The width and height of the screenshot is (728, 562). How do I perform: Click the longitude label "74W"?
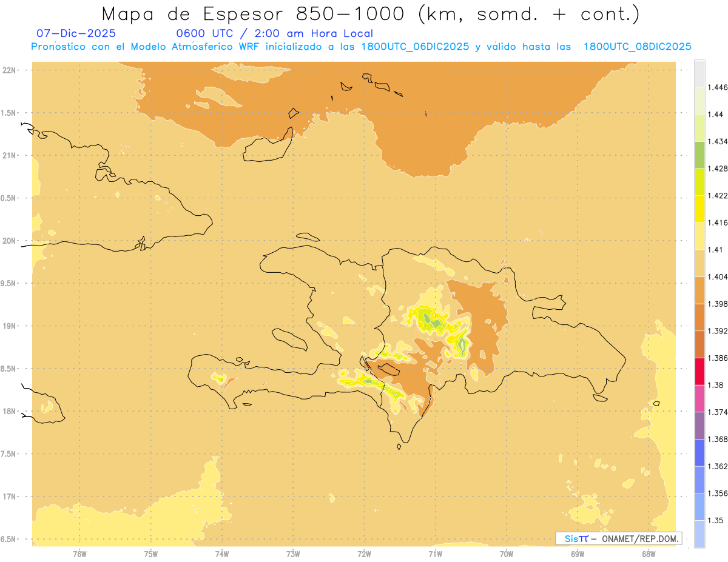click(x=222, y=554)
